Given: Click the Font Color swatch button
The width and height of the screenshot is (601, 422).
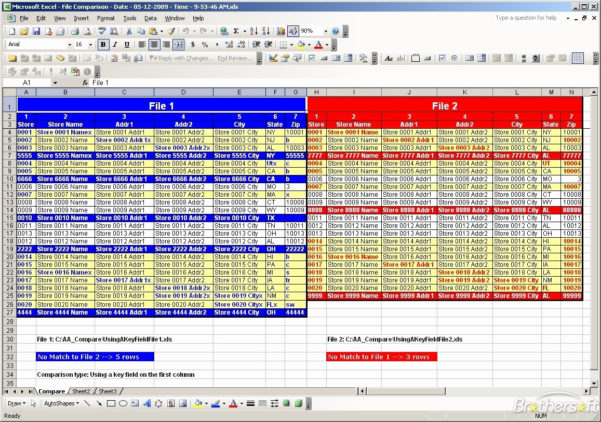Looking at the screenshot, I should (x=318, y=45).
